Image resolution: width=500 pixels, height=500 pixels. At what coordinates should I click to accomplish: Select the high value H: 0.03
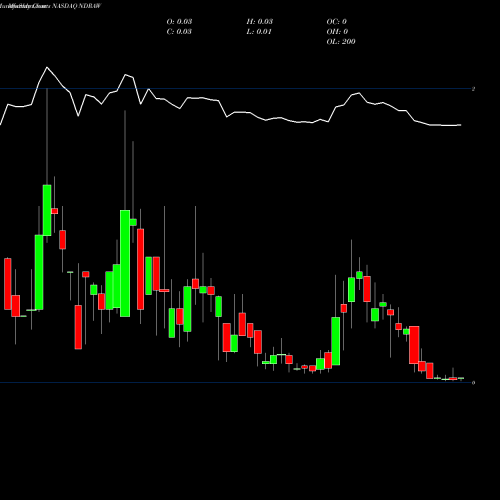(x=259, y=21)
